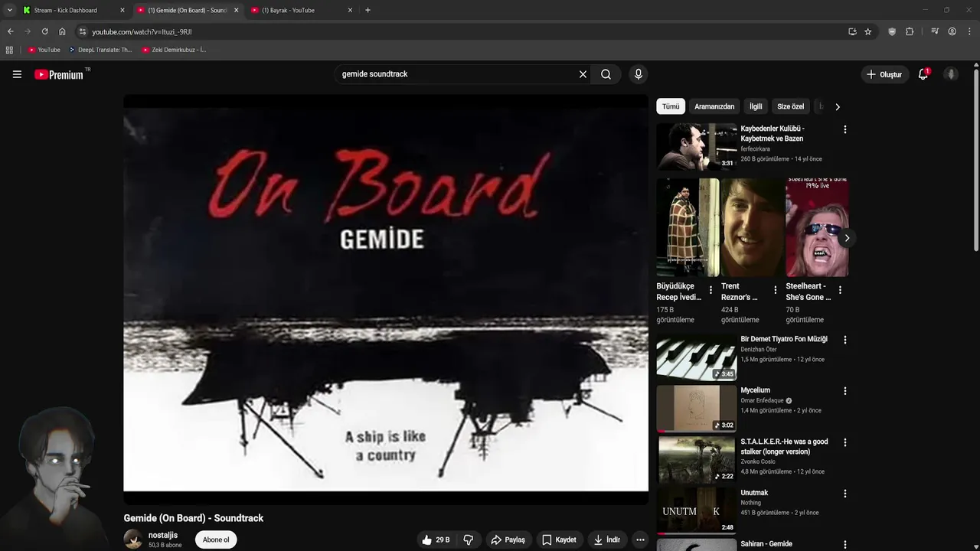Clear the search box with X
Viewport: 980px width, 551px height.
pyautogui.click(x=583, y=74)
